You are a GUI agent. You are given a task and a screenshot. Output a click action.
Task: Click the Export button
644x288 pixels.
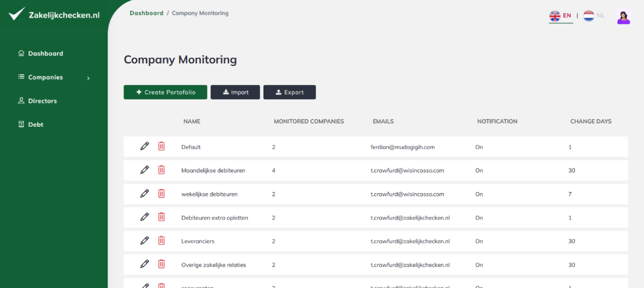(x=290, y=92)
